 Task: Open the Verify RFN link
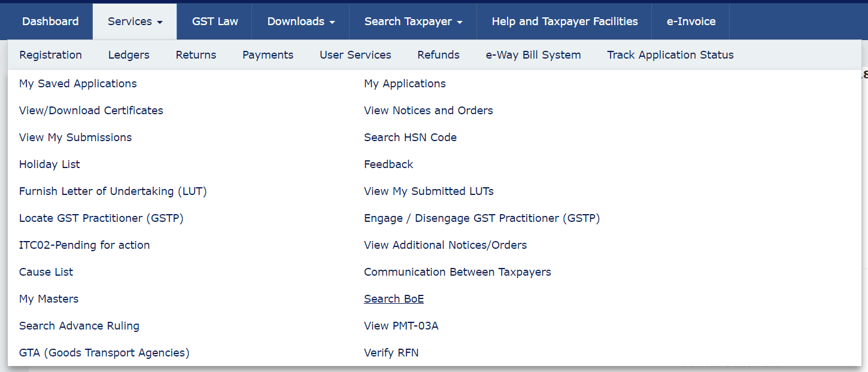click(x=391, y=353)
